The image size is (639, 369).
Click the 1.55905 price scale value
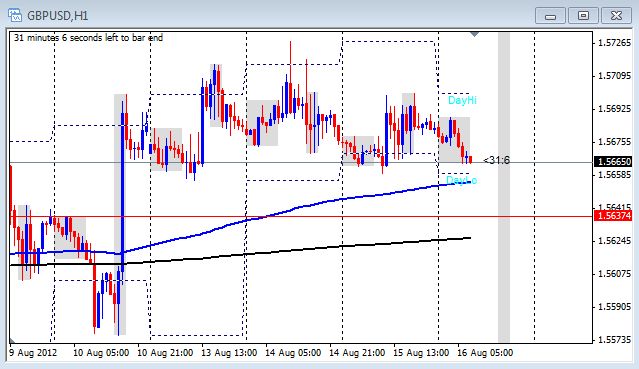point(614,307)
